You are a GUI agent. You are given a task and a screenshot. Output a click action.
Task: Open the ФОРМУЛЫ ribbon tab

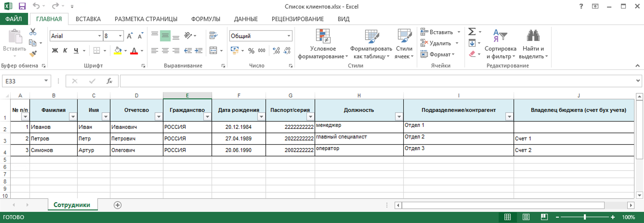[206, 19]
